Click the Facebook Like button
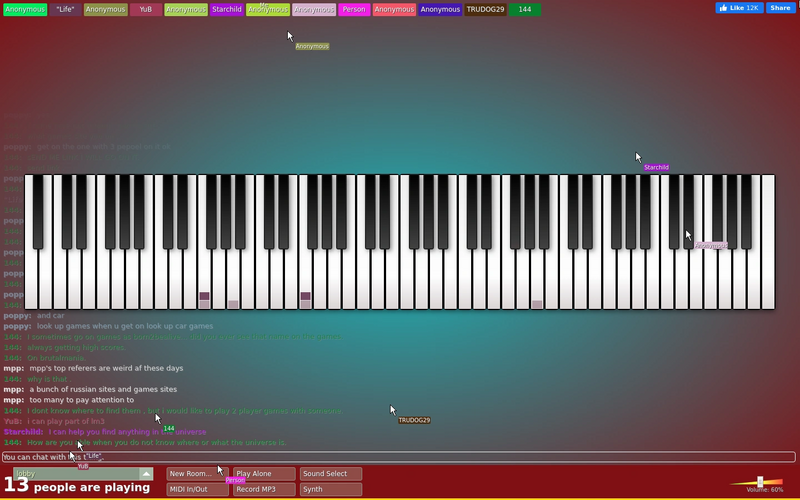 tap(739, 8)
